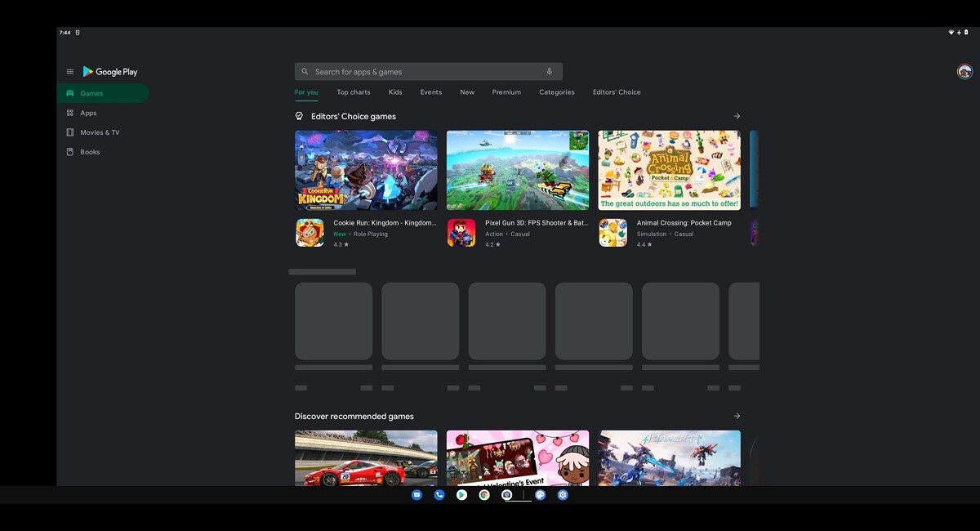Switch to the Top charts tab

[353, 91]
